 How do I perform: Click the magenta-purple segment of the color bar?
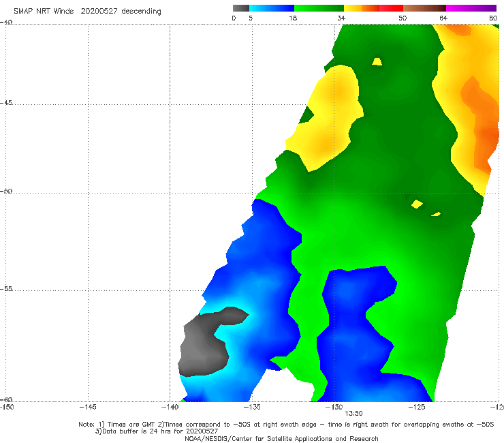click(x=471, y=8)
